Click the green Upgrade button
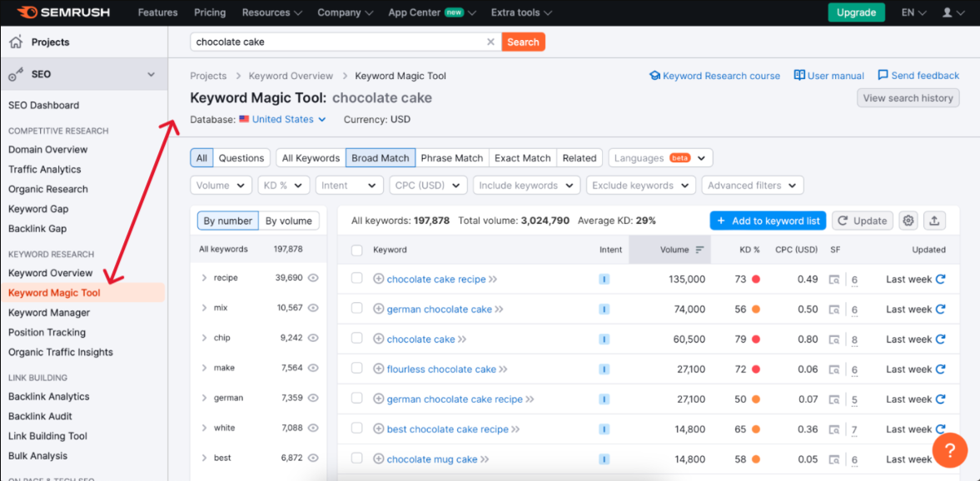Screen dimensions: 980x481 [856, 12]
